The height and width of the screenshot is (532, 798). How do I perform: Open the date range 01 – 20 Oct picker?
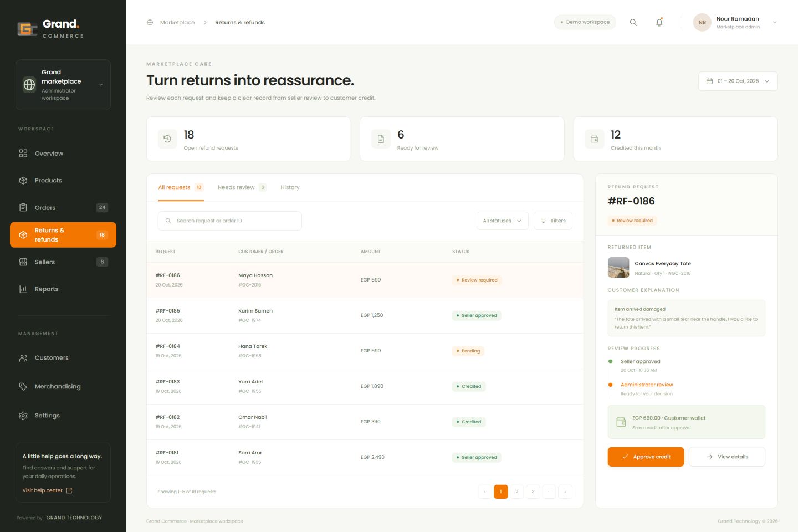(738, 81)
